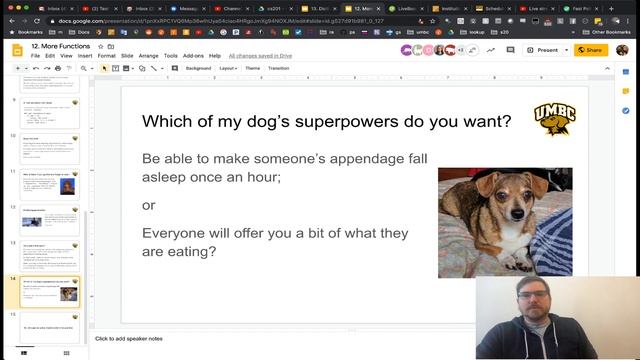The height and width of the screenshot is (360, 640).
Task: Open the File menu
Action: coord(36,56)
